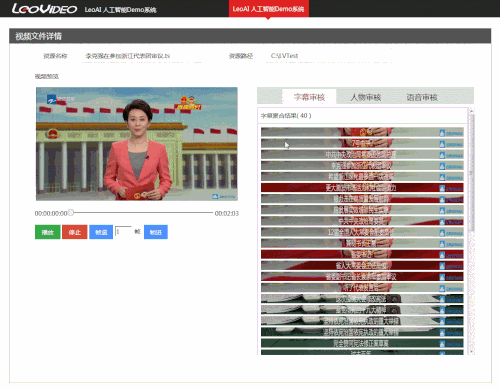This screenshot has width=500, height=390.
Task: Click the down arrow of the subtitle list scrollbar
Action: pos(471,351)
